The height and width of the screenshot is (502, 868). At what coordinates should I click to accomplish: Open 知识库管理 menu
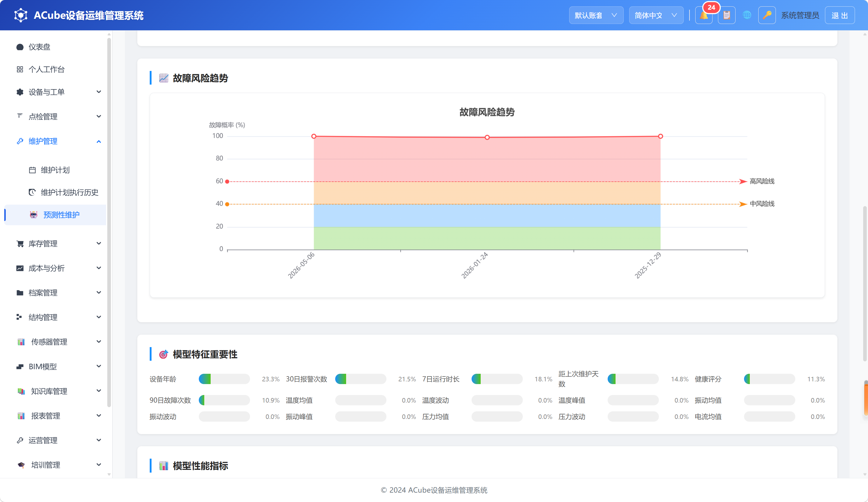coord(55,391)
